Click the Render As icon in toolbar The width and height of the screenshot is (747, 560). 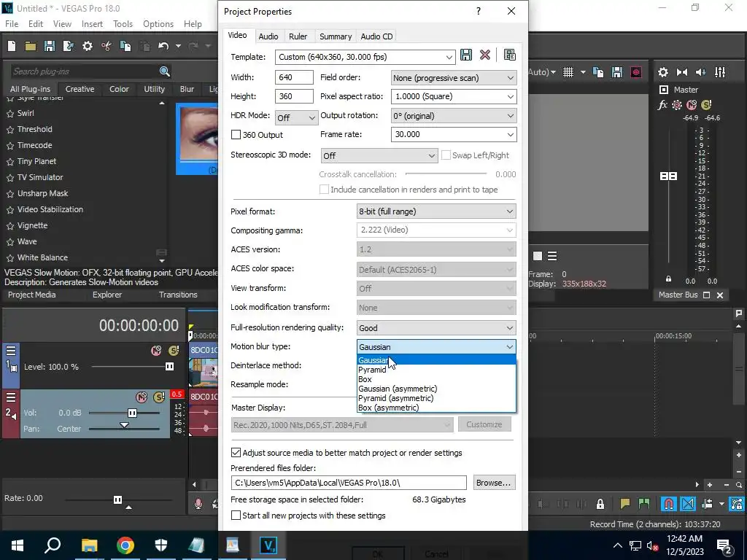[68, 46]
